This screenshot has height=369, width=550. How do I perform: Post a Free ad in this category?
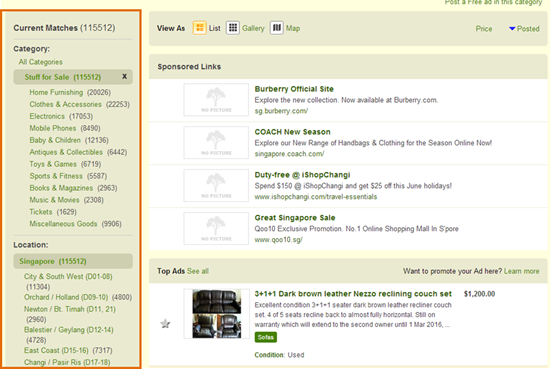coord(493,2)
